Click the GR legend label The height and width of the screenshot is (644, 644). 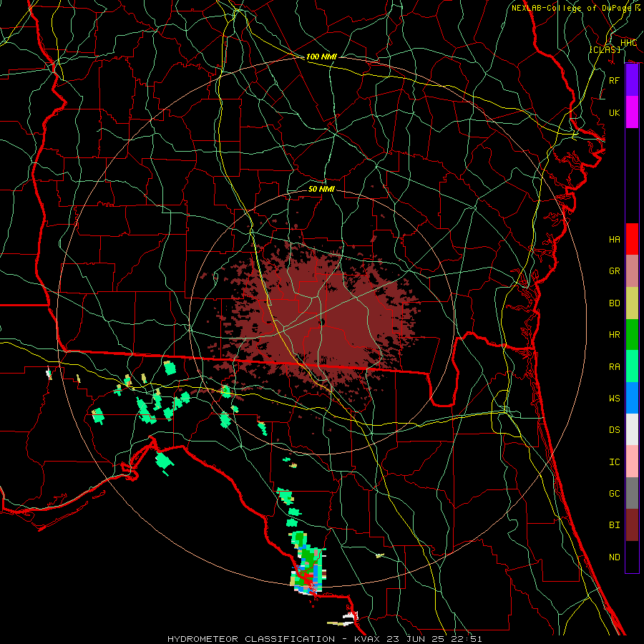(x=615, y=271)
